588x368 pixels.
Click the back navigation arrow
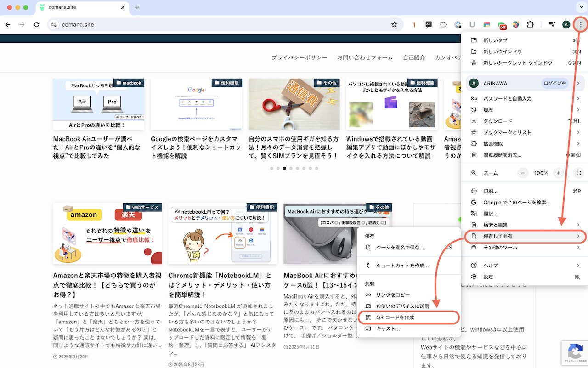tap(8, 24)
